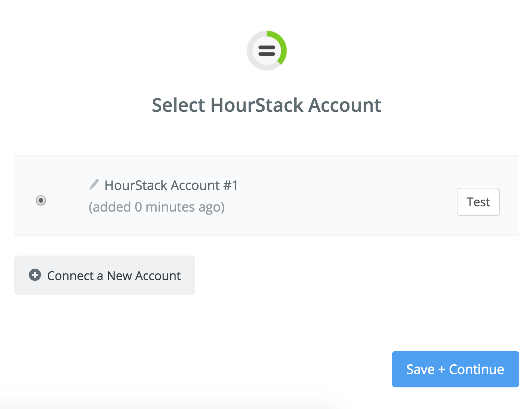The width and height of the screenshot is (532, 409).
Task: Click the Save + Continue button
Action: point(456,369)
